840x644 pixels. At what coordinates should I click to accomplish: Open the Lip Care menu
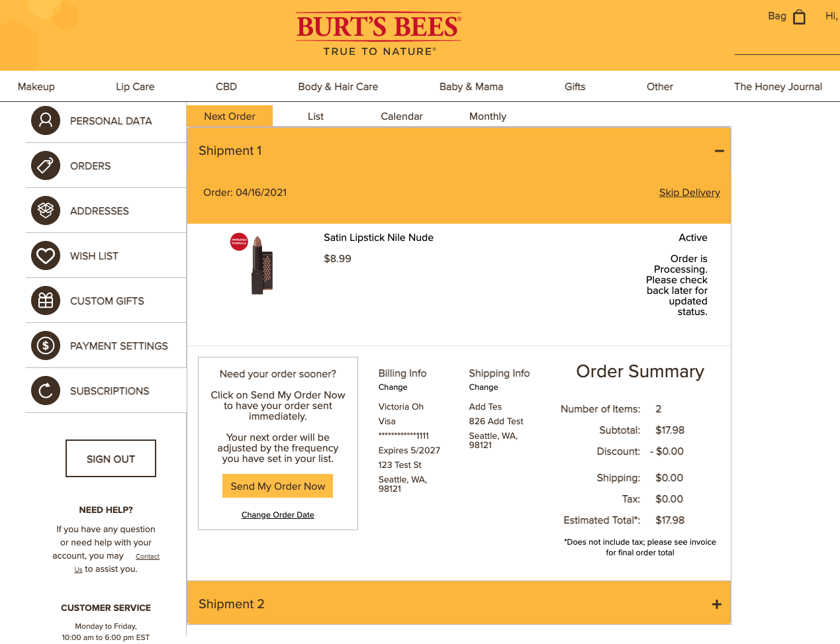pyautogui.click(x=135, y=86)
